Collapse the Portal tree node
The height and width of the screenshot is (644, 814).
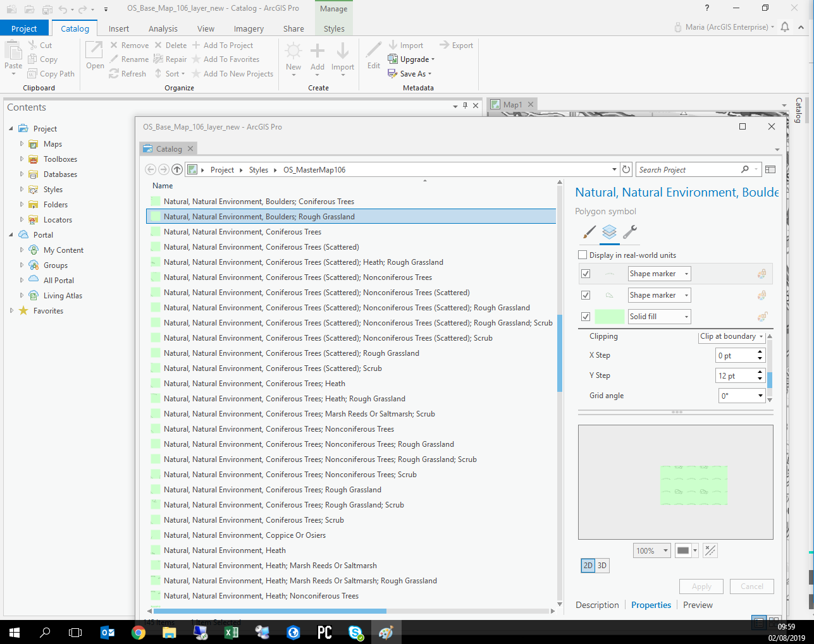(x=11, y=234)
